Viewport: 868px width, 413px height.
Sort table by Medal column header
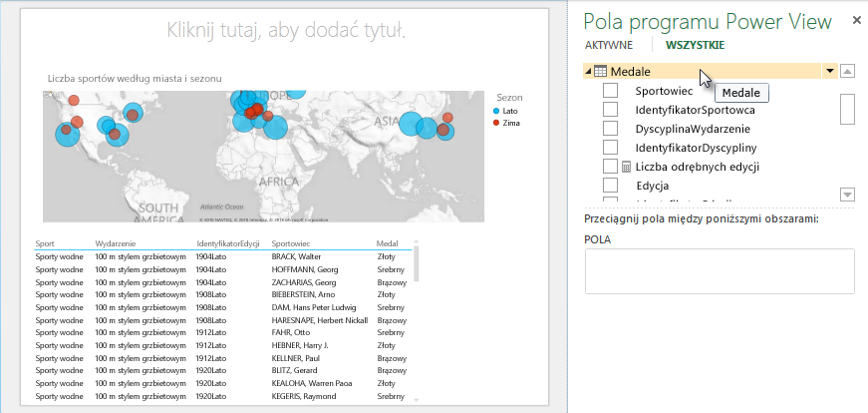point(387,243)
